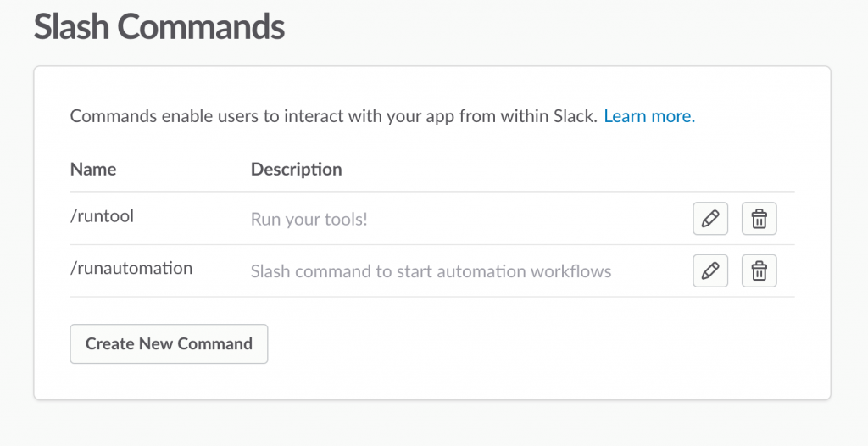Click the automation workflows description text
868x446 pixels.
(x=431, y=272)
